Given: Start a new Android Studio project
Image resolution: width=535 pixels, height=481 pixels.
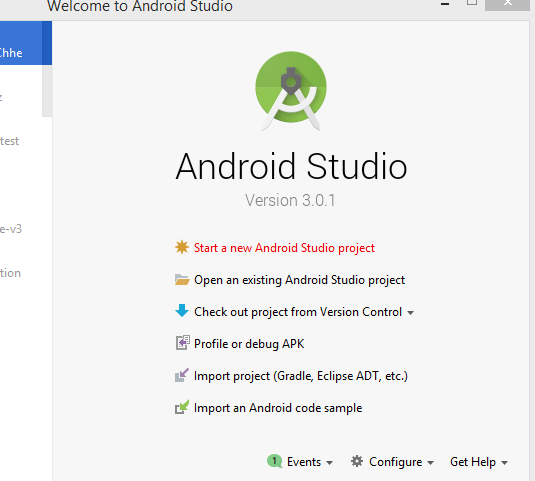Looking at the screenshot, I should tap(284, 248).
